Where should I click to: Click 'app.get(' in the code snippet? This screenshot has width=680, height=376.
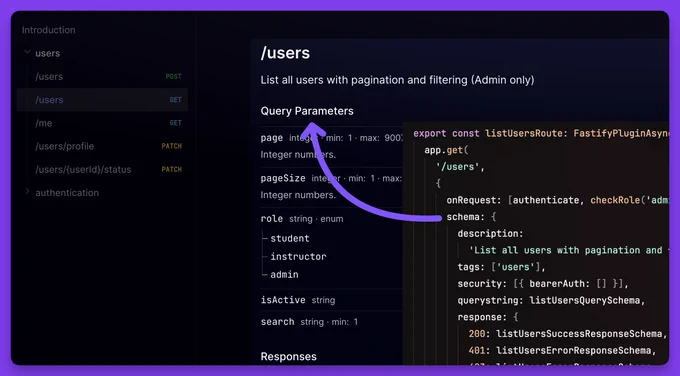pyautogui.click(x=446, y=150)
